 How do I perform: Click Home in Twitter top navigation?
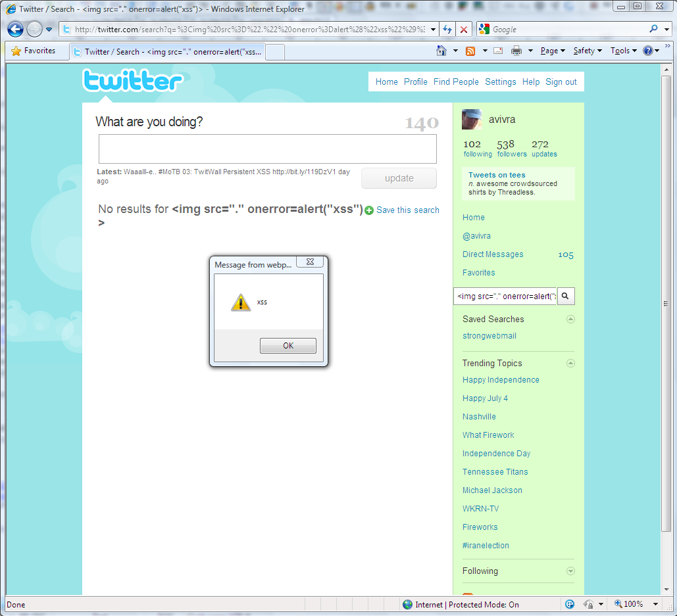[x=386, y=82]
